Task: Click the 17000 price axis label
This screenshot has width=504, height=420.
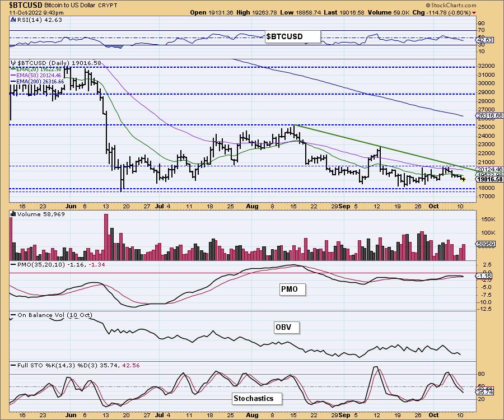Action: click(487, 197)
